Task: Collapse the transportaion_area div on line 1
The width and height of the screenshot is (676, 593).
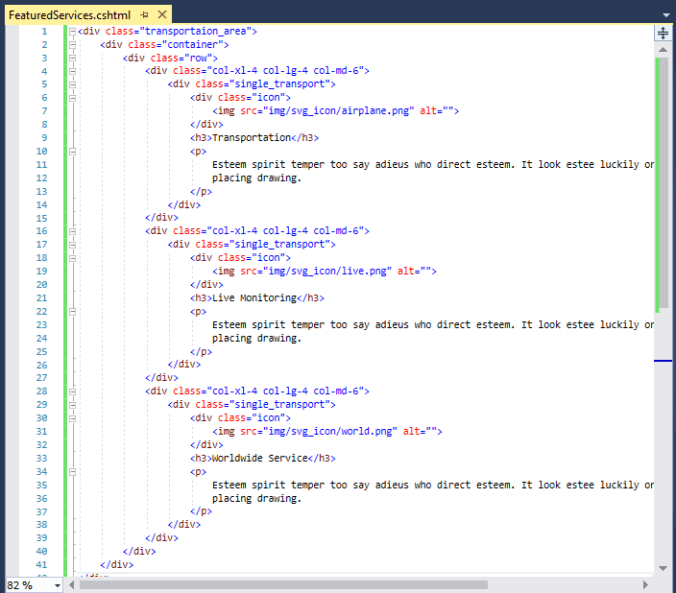Action: click(73, 31)
